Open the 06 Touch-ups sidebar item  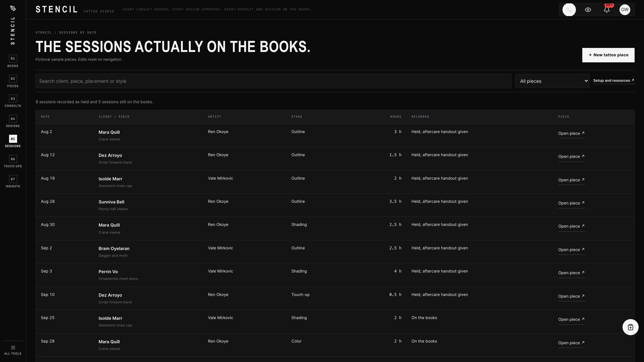tap(13, 162)
